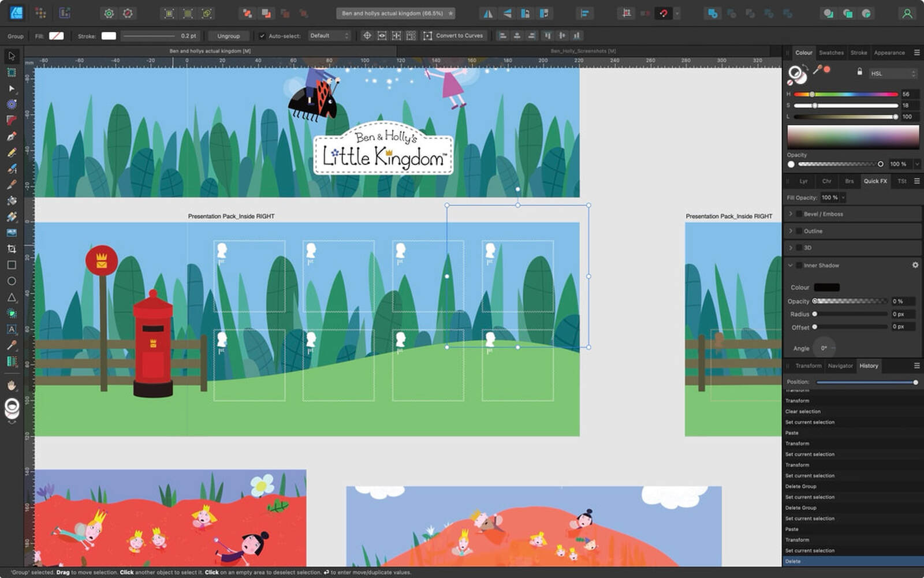
Task: Select the Clear selection history entry
Action: pyautogui.click(x=853, y=412)
